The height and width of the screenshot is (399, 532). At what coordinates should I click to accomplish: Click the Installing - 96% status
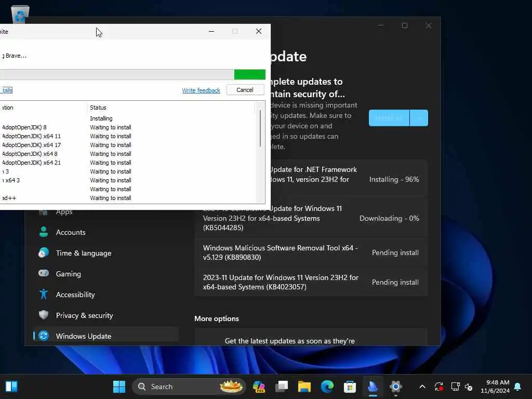pyautogui.click(x=394, y=179)
